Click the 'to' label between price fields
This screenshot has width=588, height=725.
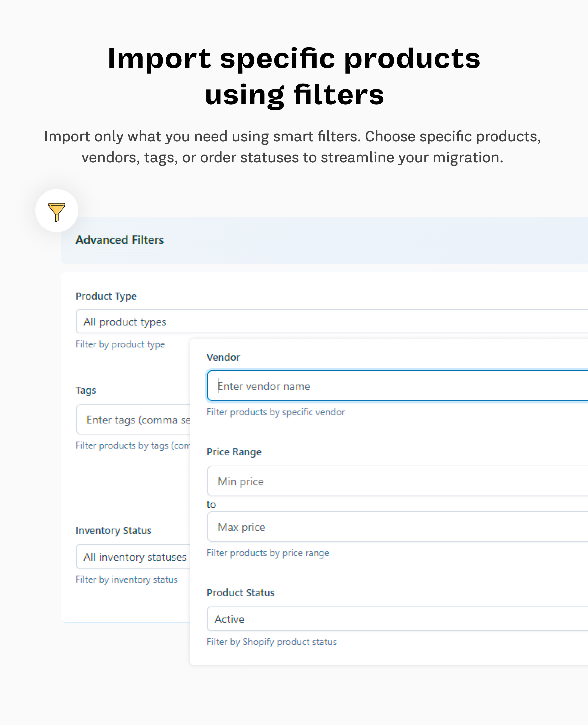pyautogui.click(x=211, y=504)
